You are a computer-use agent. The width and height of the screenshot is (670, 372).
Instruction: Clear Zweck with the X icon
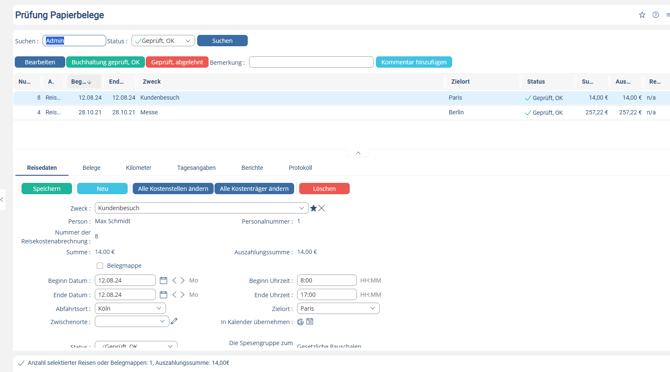322,208
